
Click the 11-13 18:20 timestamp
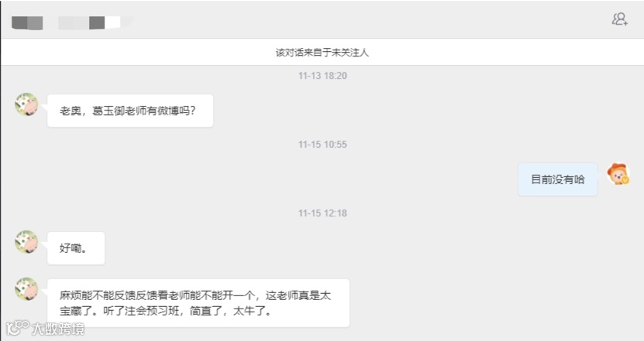[323, 76]
